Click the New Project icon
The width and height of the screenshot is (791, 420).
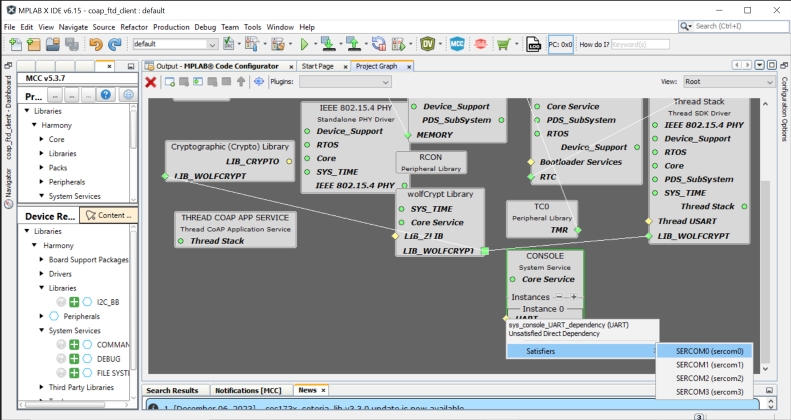click(34, 44)
